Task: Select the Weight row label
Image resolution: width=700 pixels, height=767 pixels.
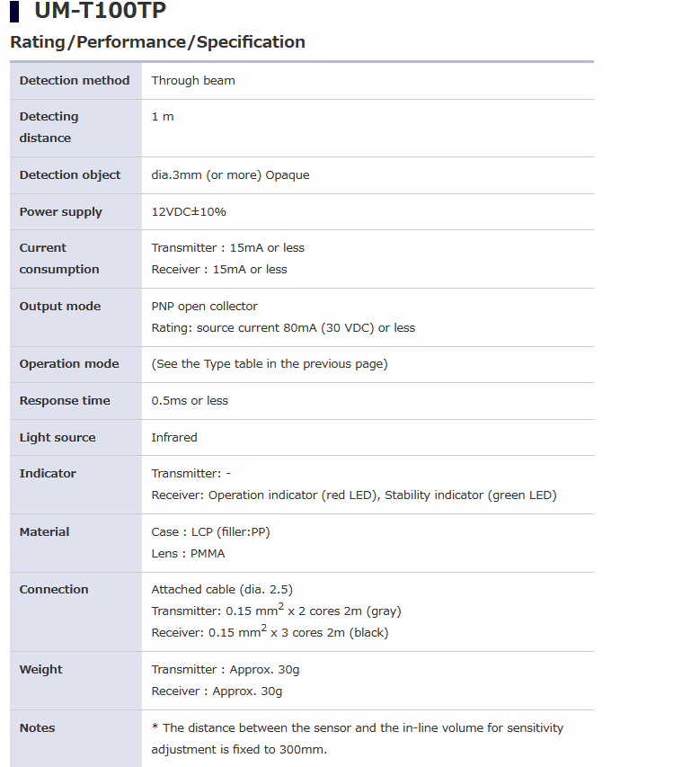Action: 41,670
